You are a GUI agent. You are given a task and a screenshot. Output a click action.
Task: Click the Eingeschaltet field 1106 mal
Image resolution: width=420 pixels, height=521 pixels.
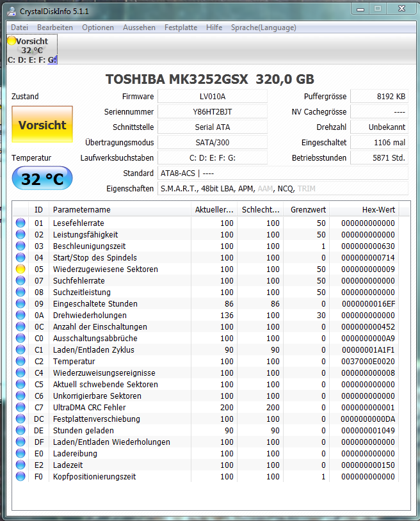coord(379,142)
